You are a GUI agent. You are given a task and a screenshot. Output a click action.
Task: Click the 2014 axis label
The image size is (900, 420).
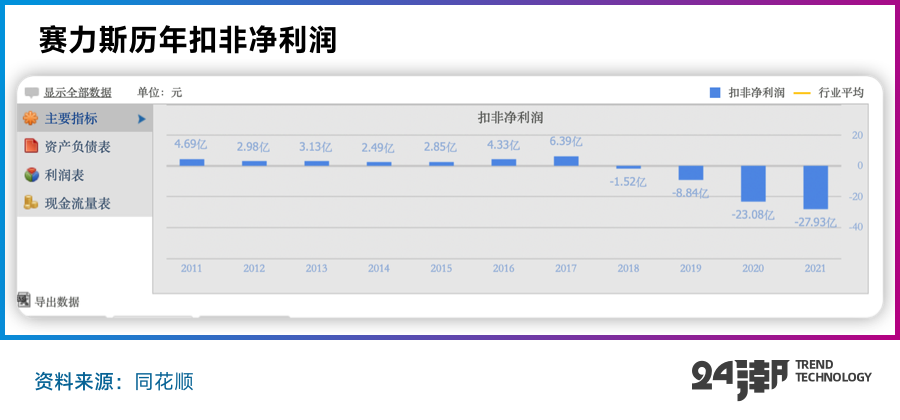click(379, 269)
